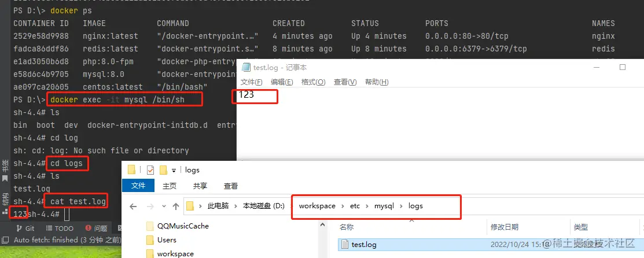Screen dimensions: 644x258
Task: Click the mysql:8.0 image text in terminal
Action: tap(103, 75)
